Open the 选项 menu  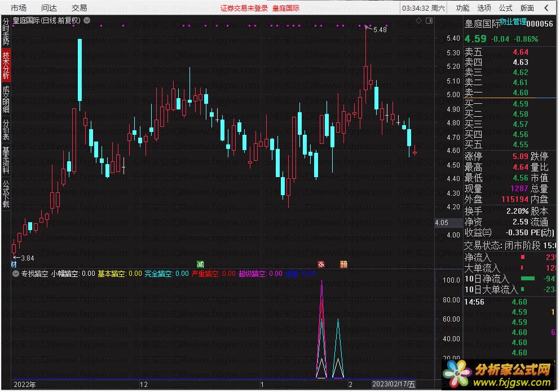[484, 8]
